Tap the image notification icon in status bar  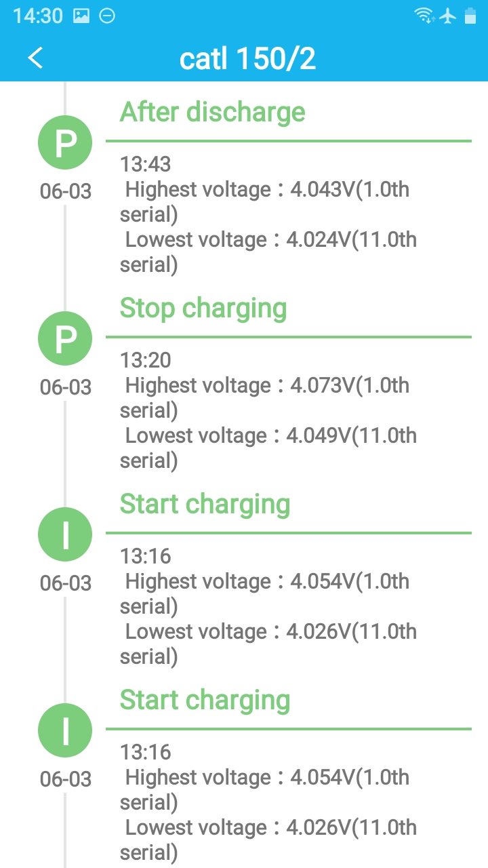click(x=81, y=16)
